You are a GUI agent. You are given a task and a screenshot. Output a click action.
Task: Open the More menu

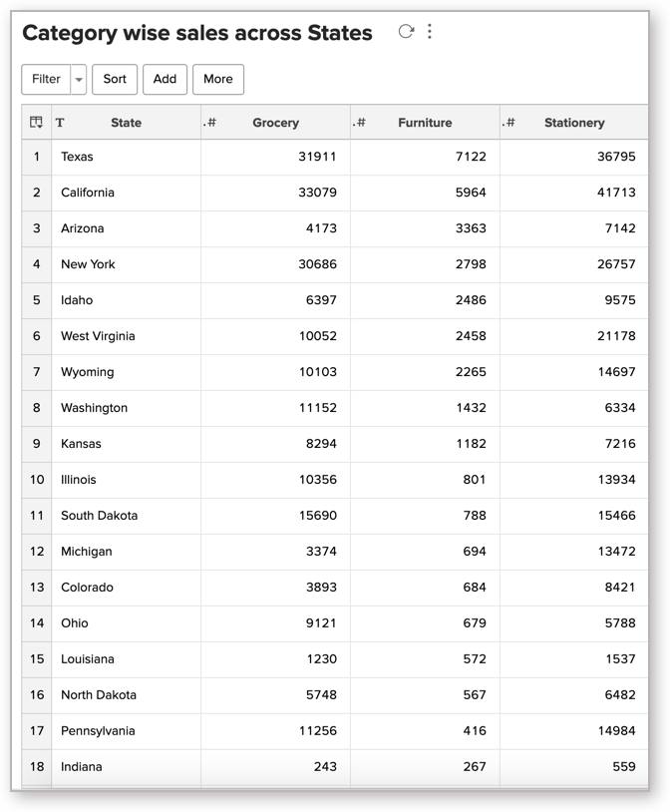point(217,80)
